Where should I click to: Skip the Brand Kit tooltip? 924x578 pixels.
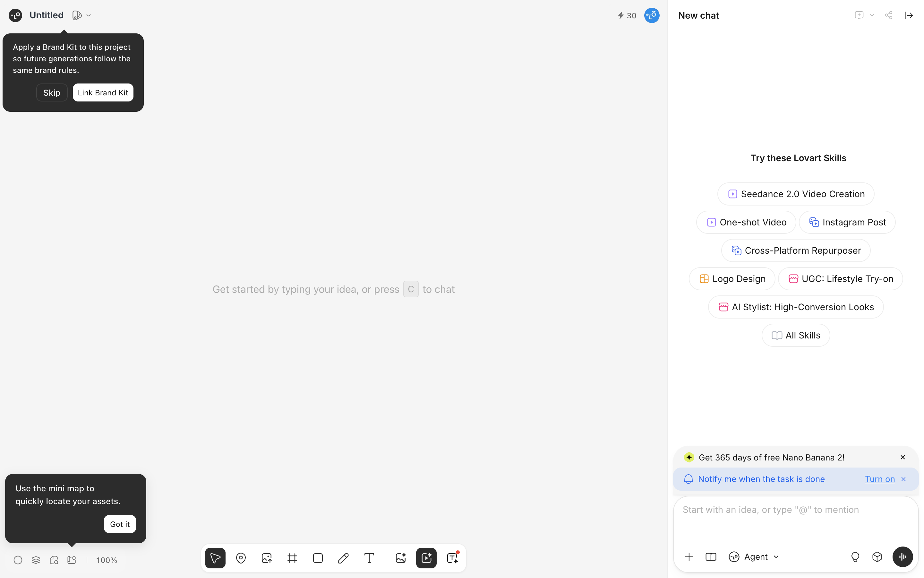pyautogui.click(x=52, y=92)
